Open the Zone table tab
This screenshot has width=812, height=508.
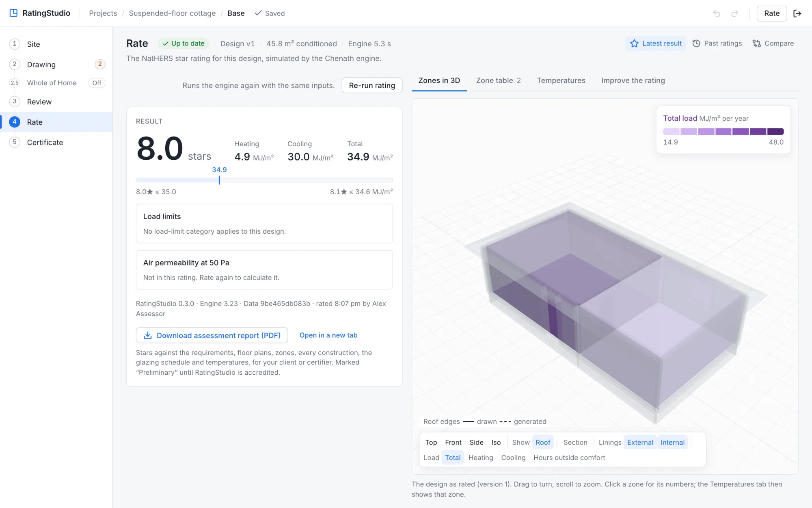499,80
